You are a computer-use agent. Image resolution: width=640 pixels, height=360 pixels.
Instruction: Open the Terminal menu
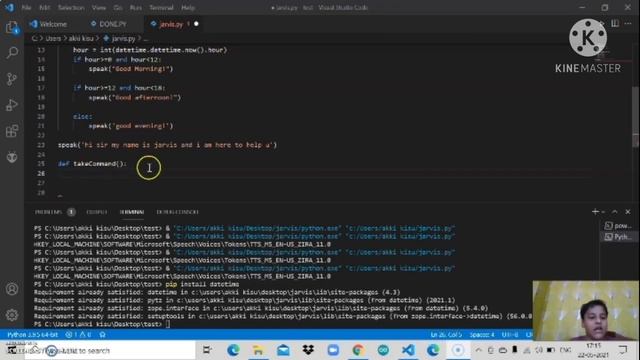pos(161,7)
